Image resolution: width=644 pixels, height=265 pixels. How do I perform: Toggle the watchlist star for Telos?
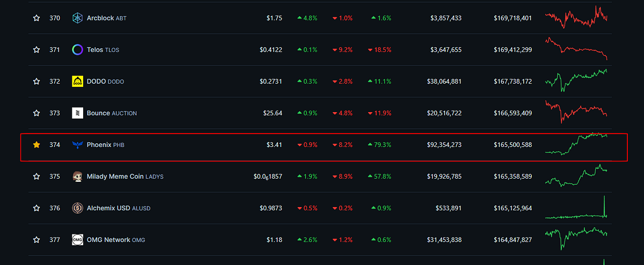[x=36, y=50]
